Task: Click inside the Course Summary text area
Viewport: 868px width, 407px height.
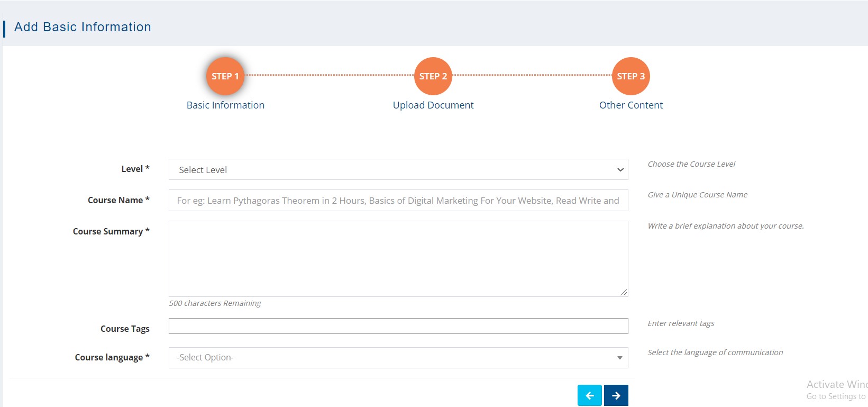Action: coord(398,258)
